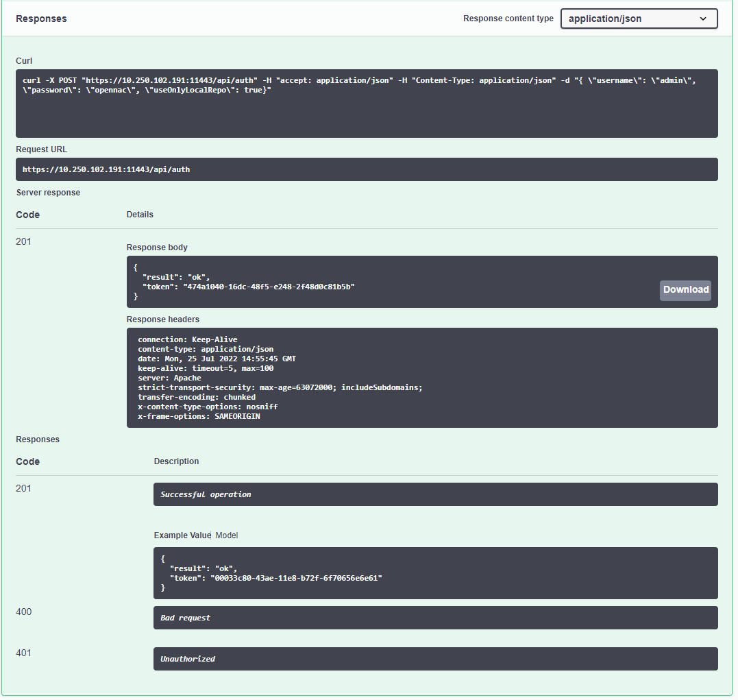738x700 pixels.
Task: Click the Server response label
Action: click(48, 193)
